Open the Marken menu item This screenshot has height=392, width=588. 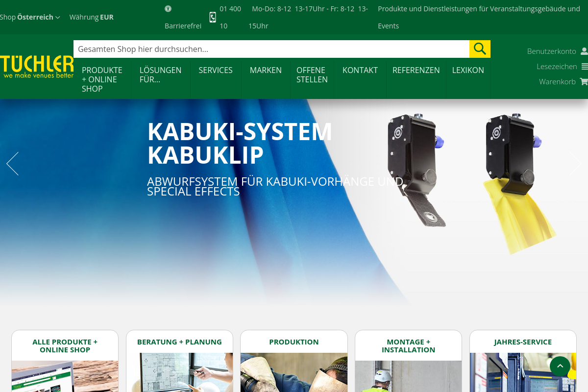(x=266, y=70)
